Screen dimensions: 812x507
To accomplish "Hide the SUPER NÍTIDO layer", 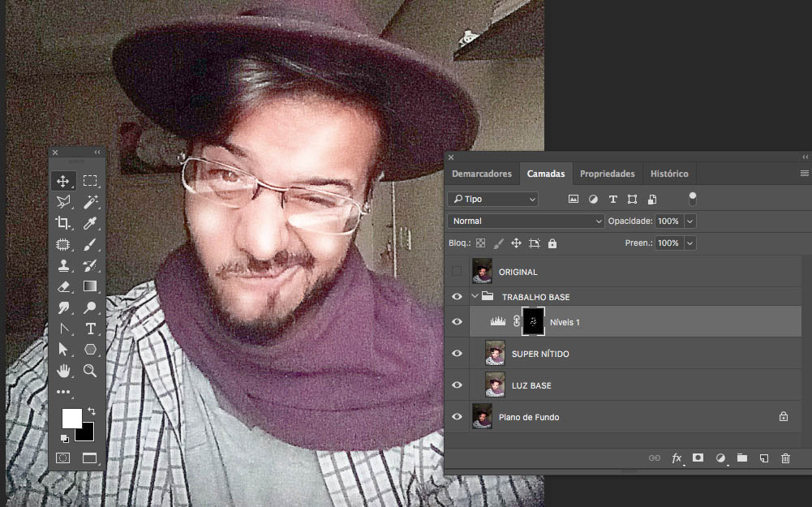I will pos(457,353).
